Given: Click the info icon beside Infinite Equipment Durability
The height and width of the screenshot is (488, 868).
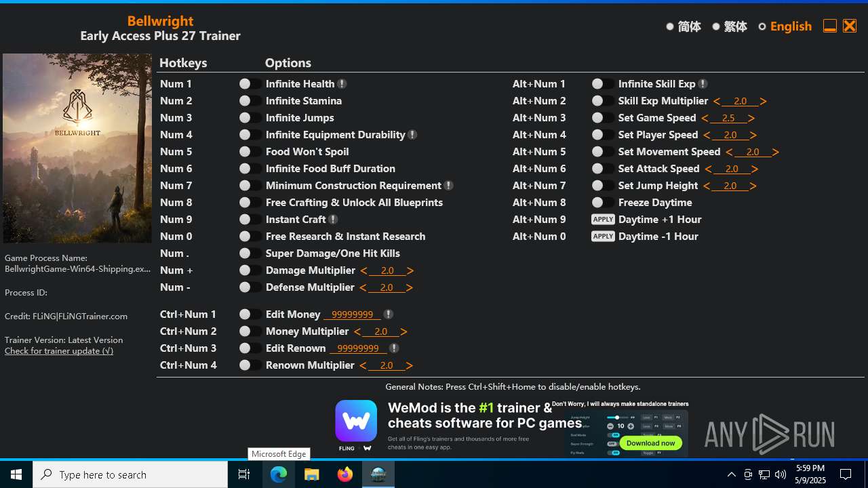Looking at the screenshot, I should [x=412, y=135].
